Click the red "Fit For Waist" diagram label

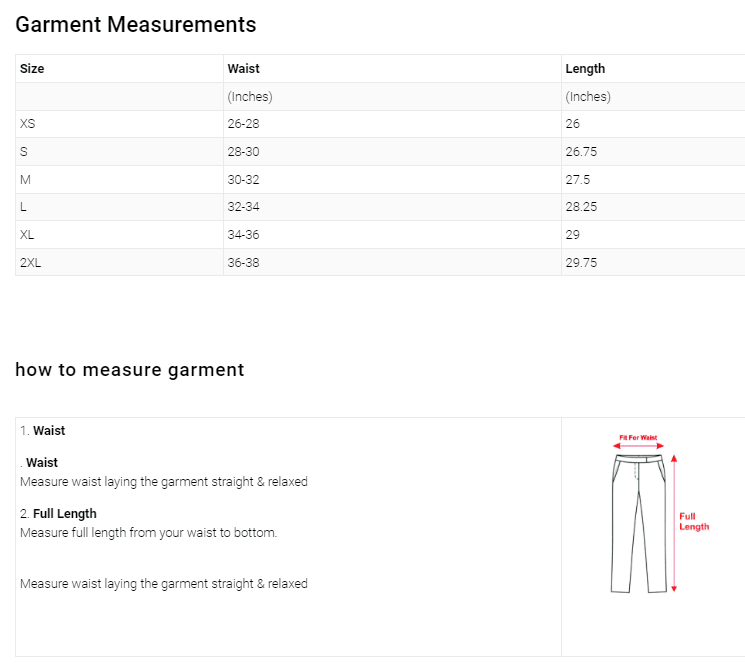tap(638, 437)
